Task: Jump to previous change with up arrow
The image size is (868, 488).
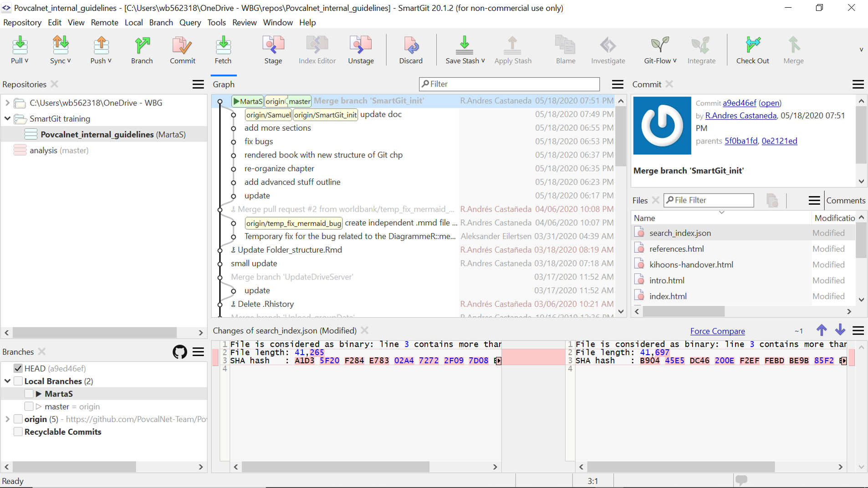Action: coord(822,330)
